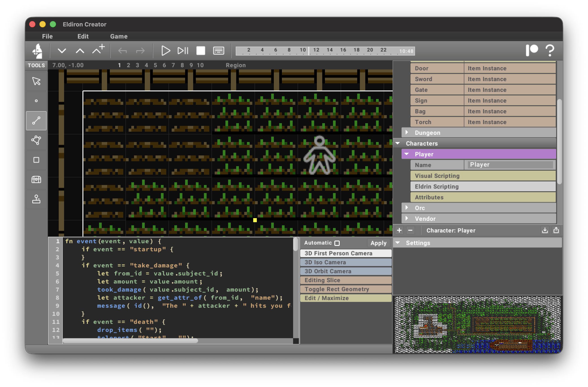This screenshot has width=588, height=387.
Task: Select the game controller tool
Action: [36, 200]
